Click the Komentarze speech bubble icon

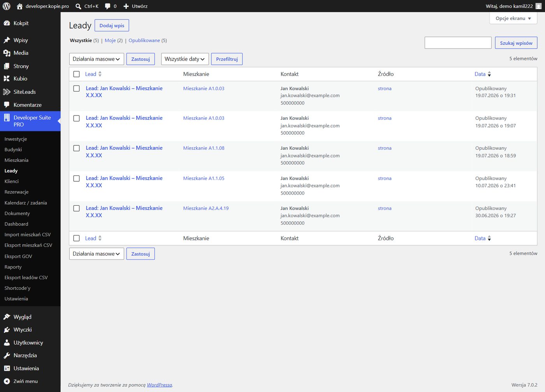coord(7,105)
